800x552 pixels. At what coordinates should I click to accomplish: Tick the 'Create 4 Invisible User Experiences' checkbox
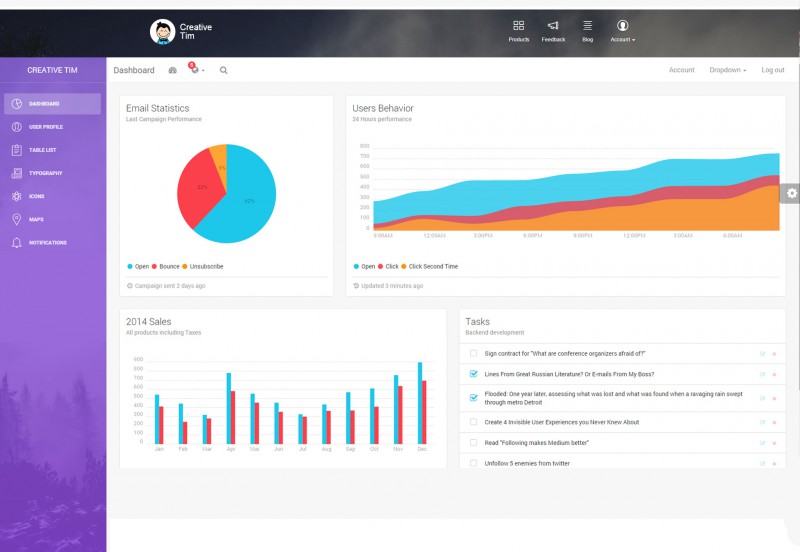(474, 422)
